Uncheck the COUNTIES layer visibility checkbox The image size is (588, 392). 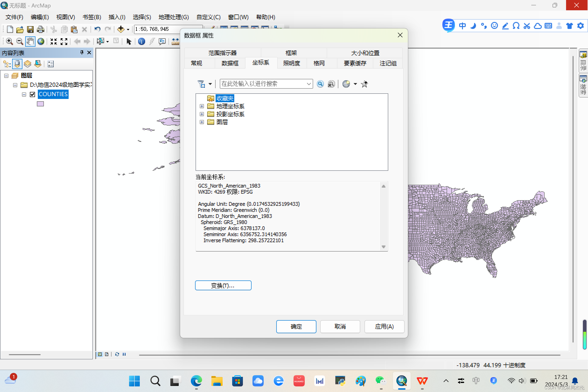point(32,94)
